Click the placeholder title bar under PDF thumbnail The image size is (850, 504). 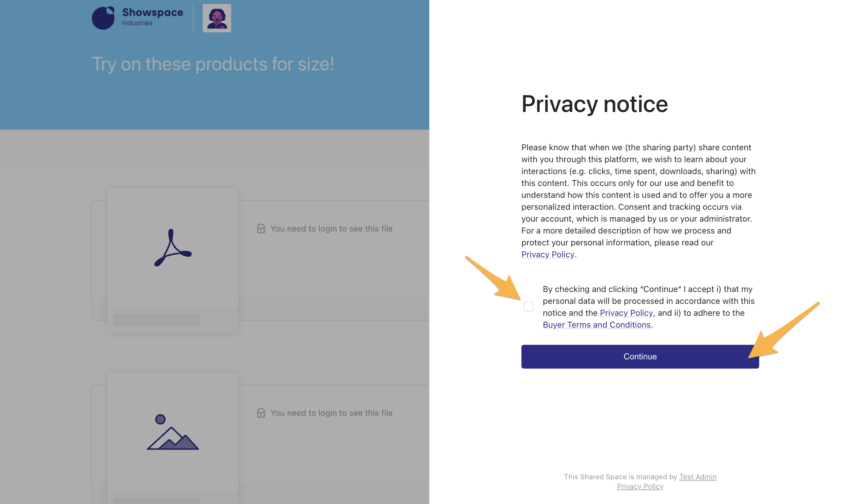(156, 320)
